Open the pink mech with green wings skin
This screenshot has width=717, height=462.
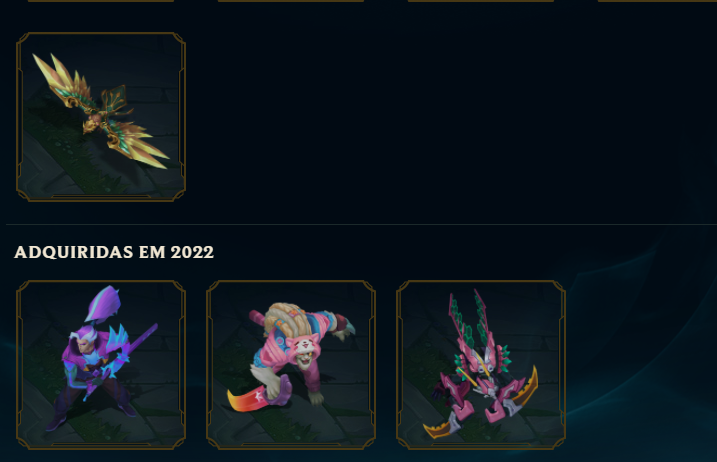coord(481,365)
